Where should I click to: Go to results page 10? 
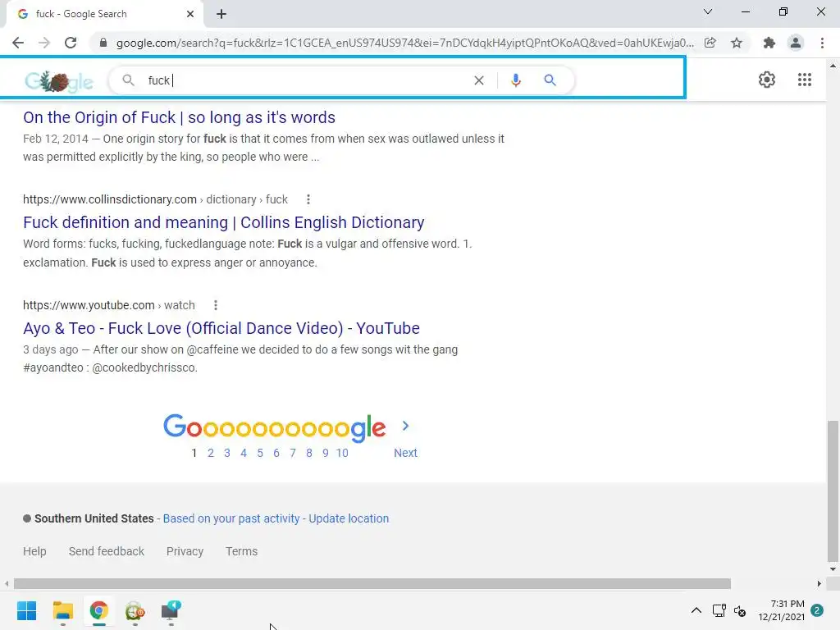342,453
